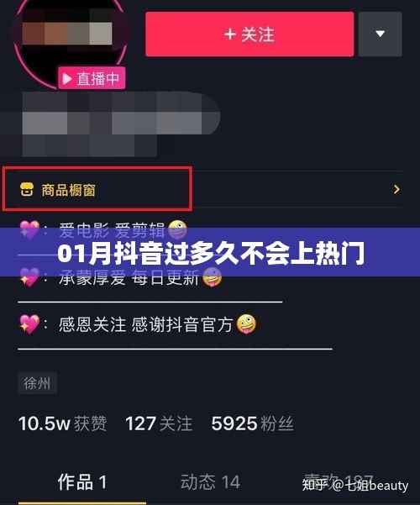Tap the 商品橱窗 shop icon

point(26,189)
